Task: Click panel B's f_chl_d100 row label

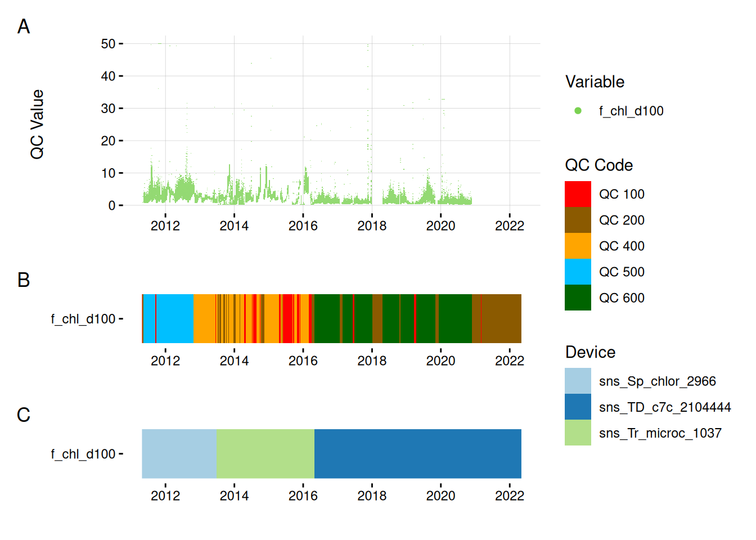Action: pos(83,319)
